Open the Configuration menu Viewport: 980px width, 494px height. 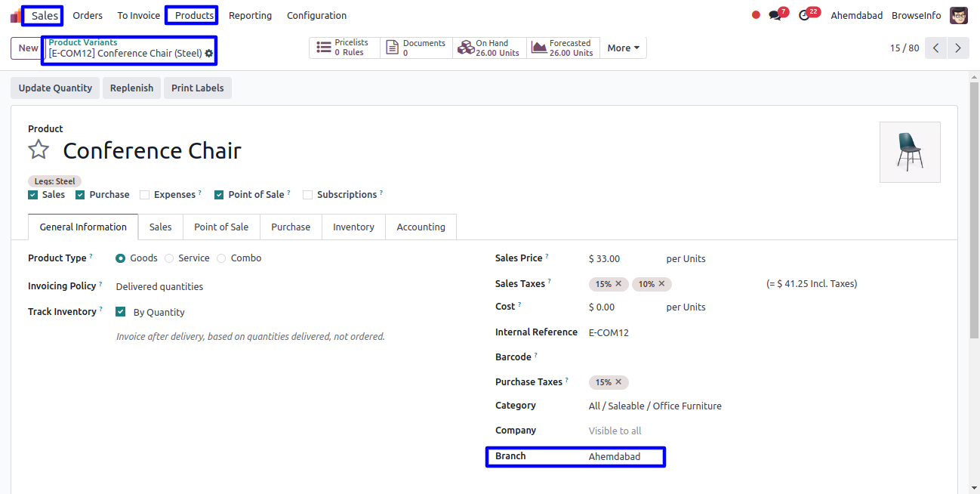coord(316,15)
